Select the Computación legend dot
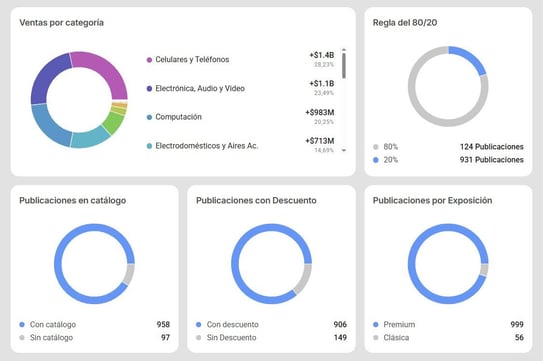The height and width of the screenshot is (361, 543). tap(149, 117)
